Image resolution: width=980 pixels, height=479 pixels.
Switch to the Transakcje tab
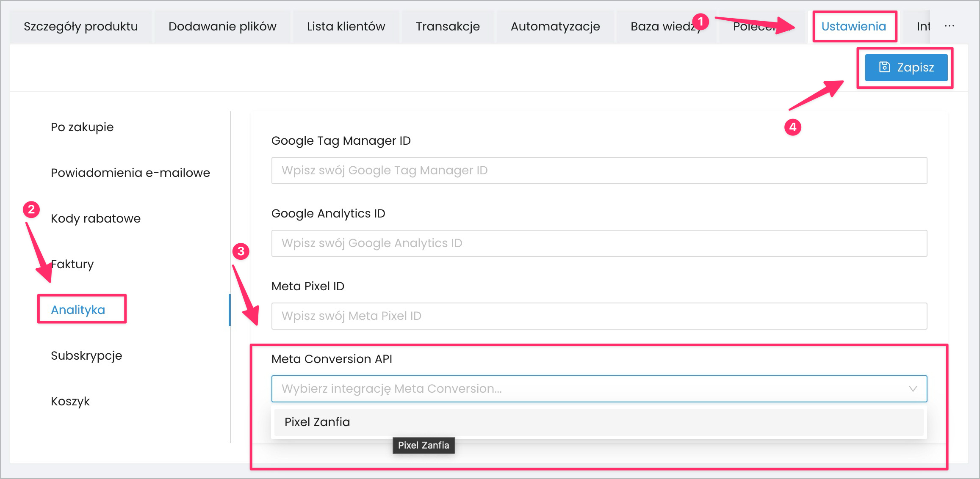tap(448, 26)
